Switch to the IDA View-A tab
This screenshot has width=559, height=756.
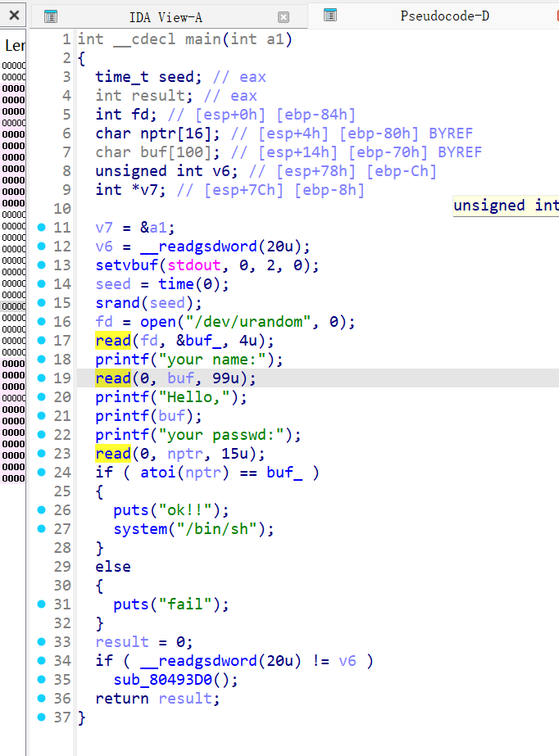tap(166, 16)
